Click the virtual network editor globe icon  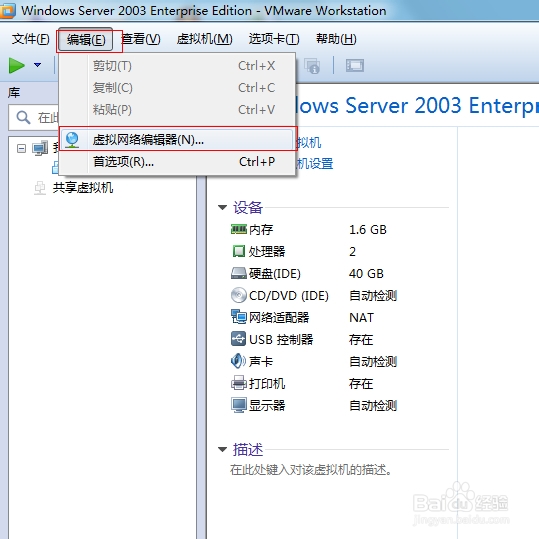coord(73,140)
